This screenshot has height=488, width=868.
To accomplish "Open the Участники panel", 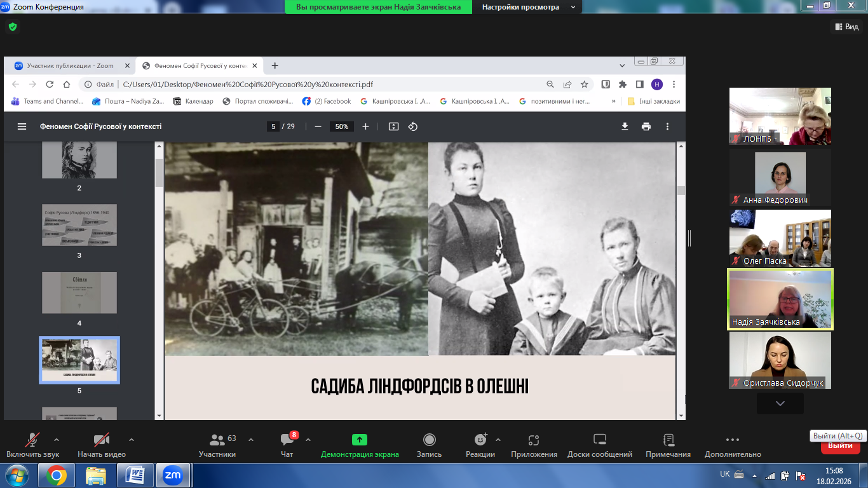I will coord(217,445).
